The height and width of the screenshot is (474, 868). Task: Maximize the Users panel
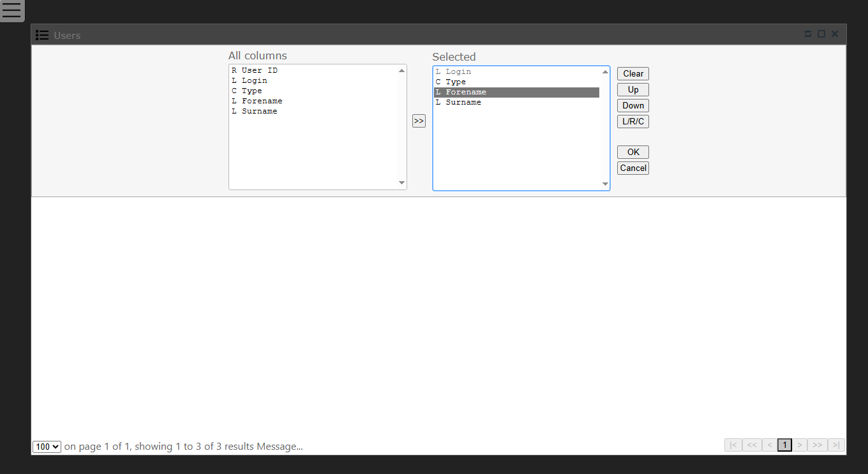pyautogui.click(x=821, y=34)
